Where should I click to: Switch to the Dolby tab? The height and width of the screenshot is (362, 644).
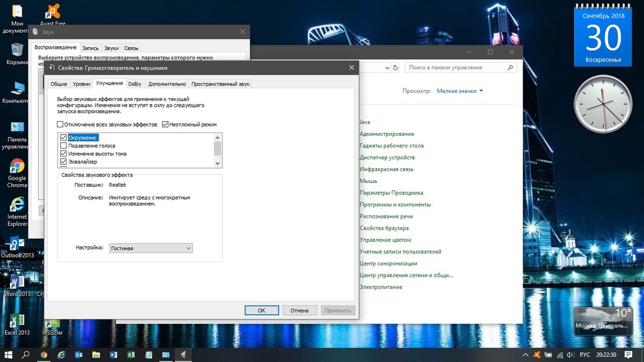(135, 84)
